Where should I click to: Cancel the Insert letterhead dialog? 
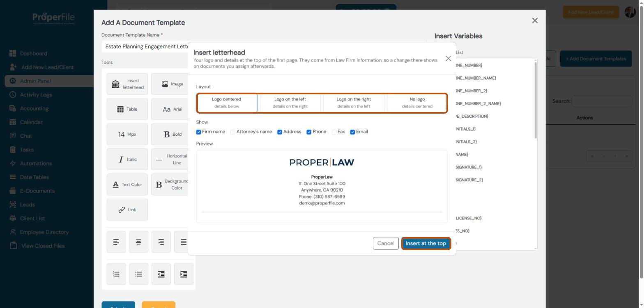pos(386,243)
